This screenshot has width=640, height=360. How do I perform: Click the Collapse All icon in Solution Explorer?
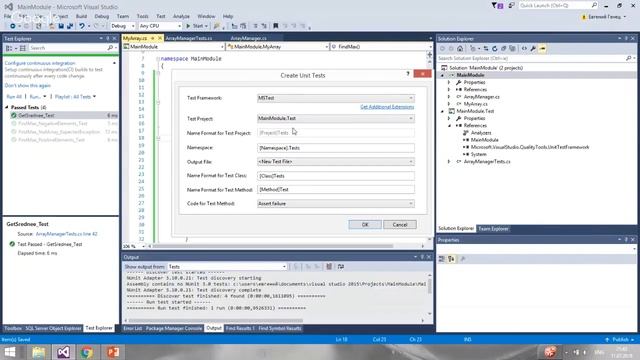coord(504,49)
